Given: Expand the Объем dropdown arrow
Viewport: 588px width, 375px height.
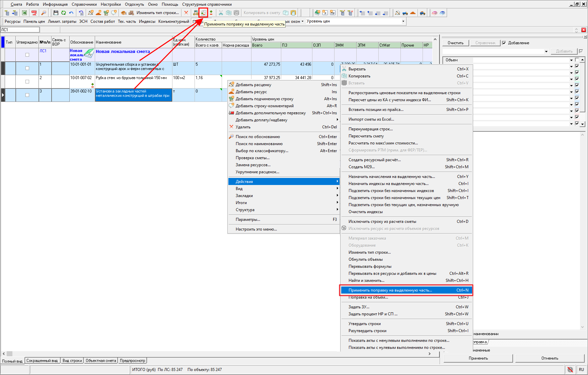Looking at the screenshot, I should (x=571, y=60).
